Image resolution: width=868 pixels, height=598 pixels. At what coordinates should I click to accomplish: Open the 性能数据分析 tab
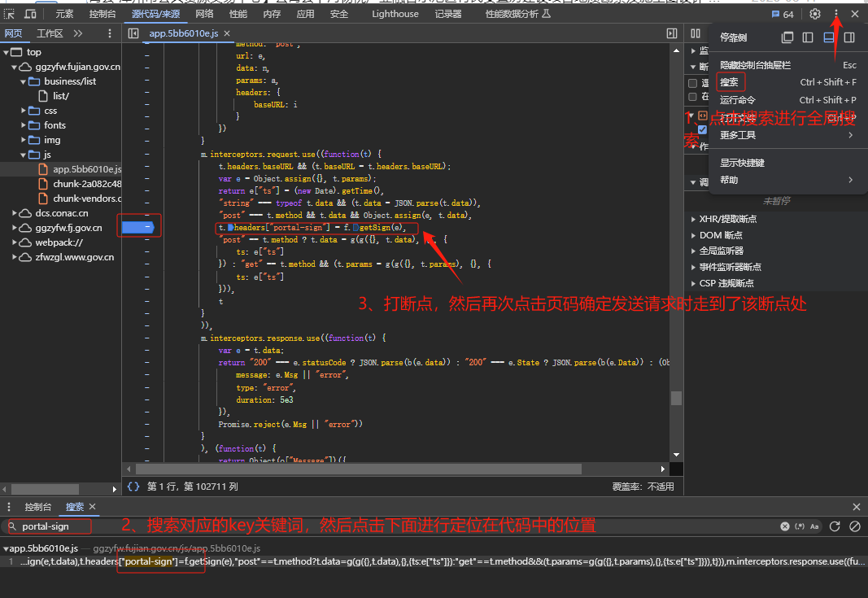click(x=517, y=14)
